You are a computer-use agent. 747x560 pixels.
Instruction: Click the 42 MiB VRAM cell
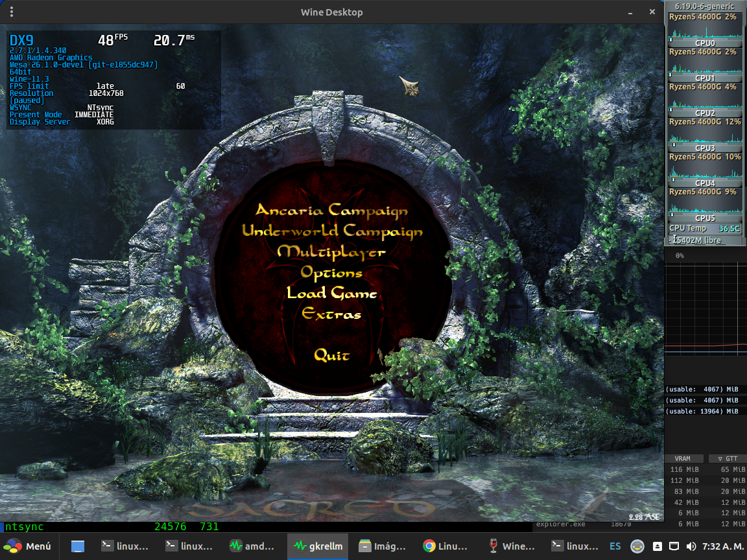point(687,502)
